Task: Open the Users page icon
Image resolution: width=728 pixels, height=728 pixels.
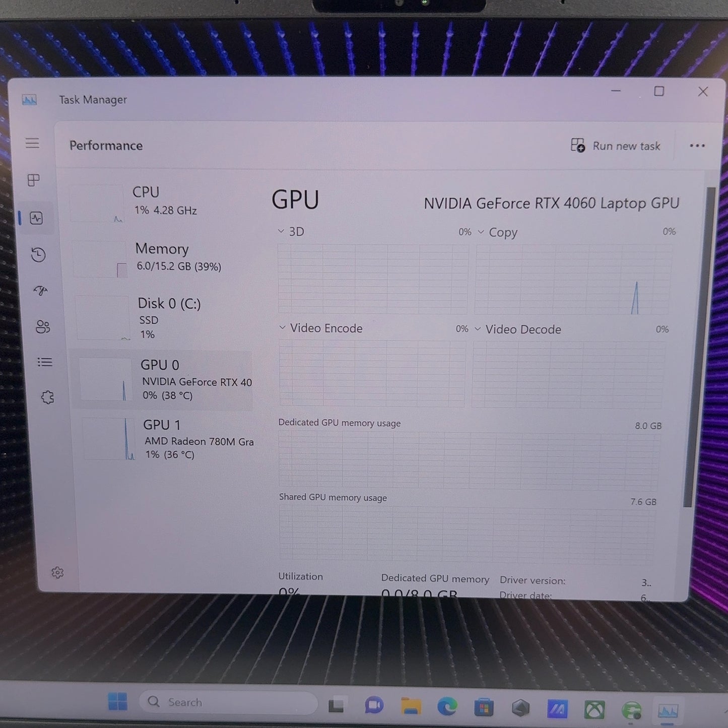Action: click(43, 327)
